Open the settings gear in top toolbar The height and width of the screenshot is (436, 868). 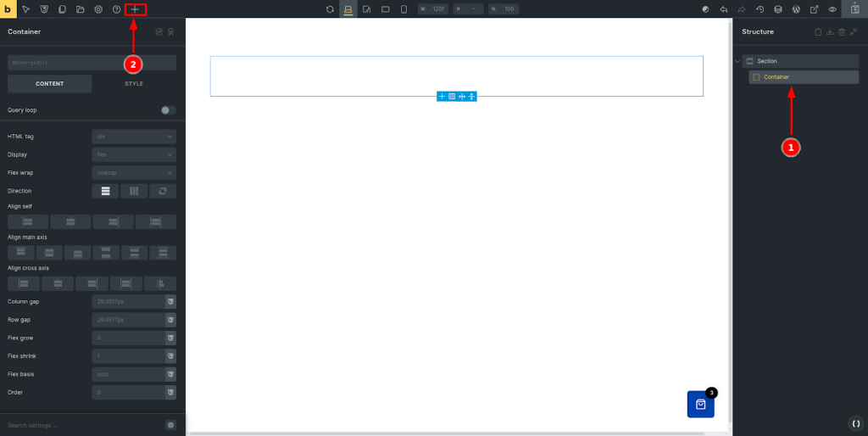[98, 9]
